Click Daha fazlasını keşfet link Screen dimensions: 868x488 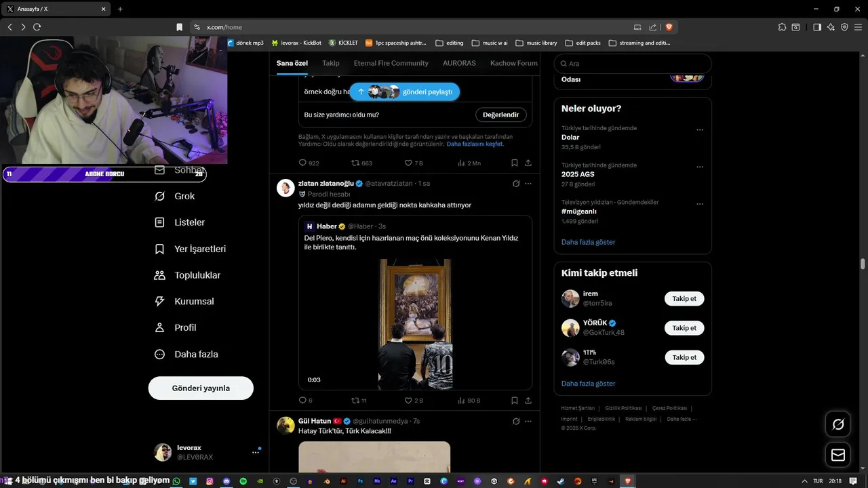(475, 144)
